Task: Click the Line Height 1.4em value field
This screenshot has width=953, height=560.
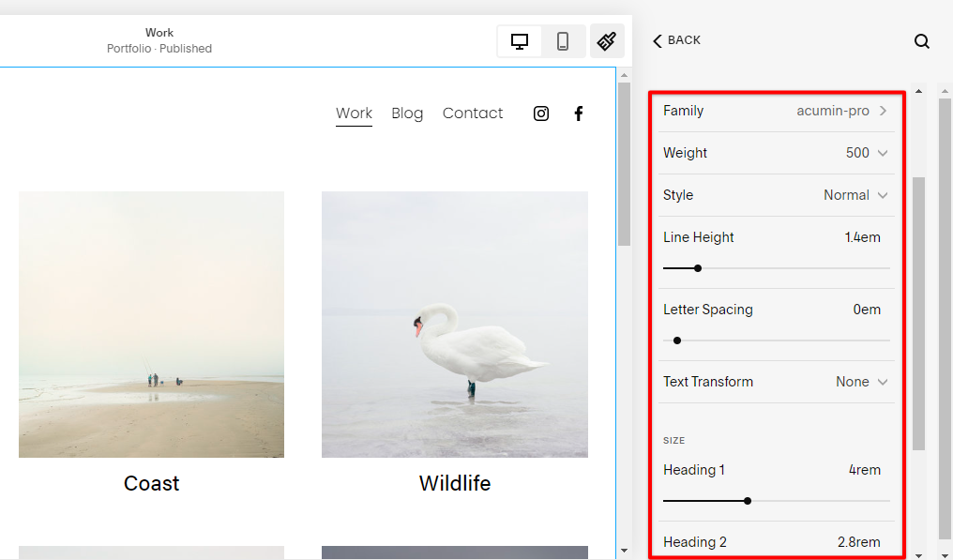Action: [862, 237]
